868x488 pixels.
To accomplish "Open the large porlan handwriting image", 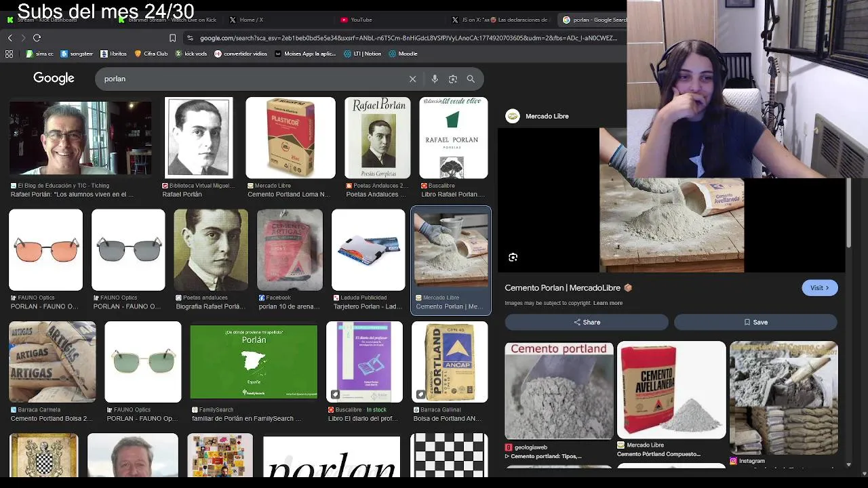I will coord(332,457).
